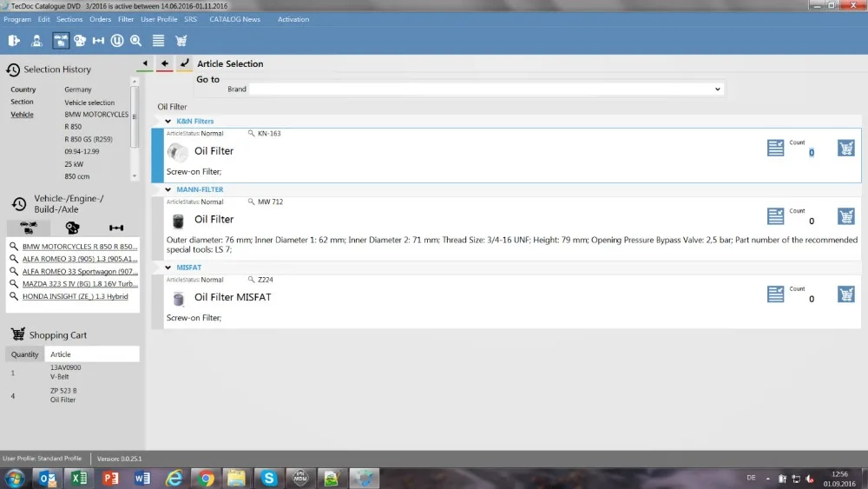Viewport: 868px width, 489px height.
Task: Click the Shopping Cart panel icon
Action: point(17,334)
